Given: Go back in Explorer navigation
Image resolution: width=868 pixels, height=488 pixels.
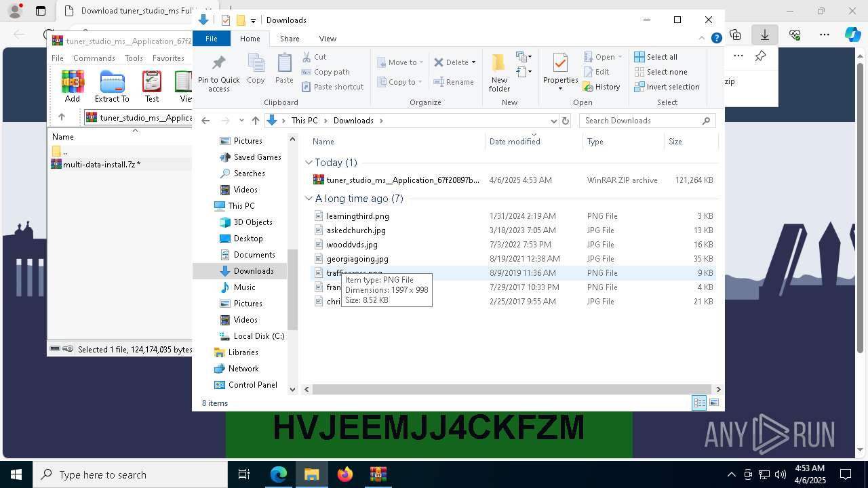Looking at the screenshot, I should pyautogui.click(x=206, y=121).
